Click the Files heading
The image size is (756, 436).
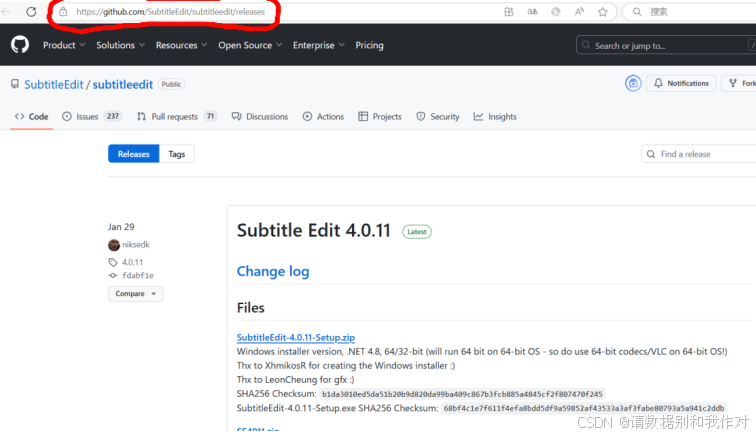[251, 308]
